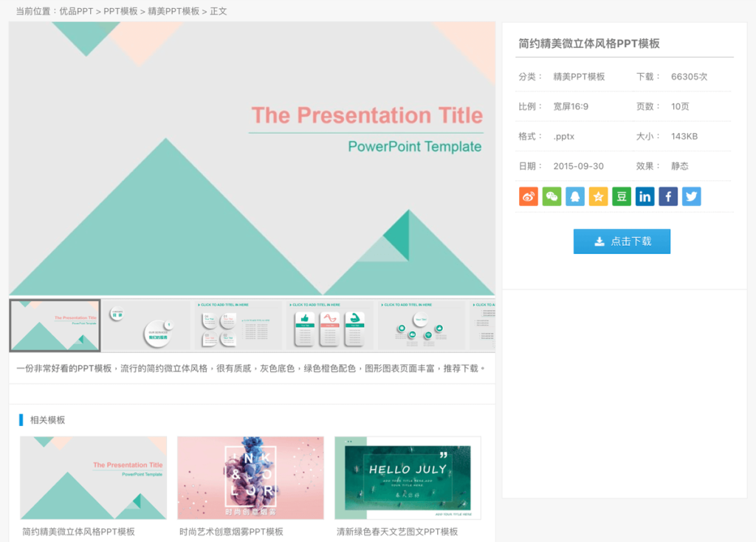The image size is (756, 542).
Task: Select third slide thumbnail with four rounded boxes
Action: (x=238, y=326)
